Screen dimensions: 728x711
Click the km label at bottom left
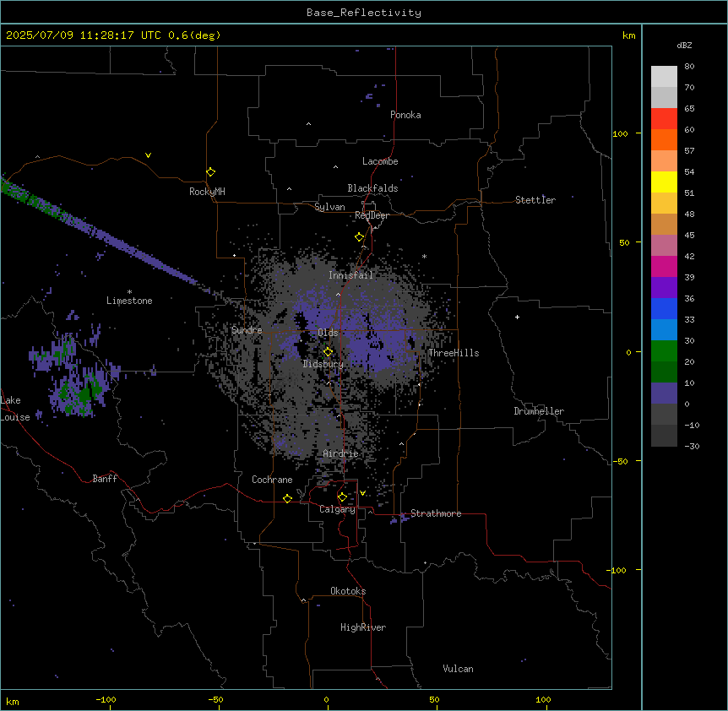coord(13,701)
